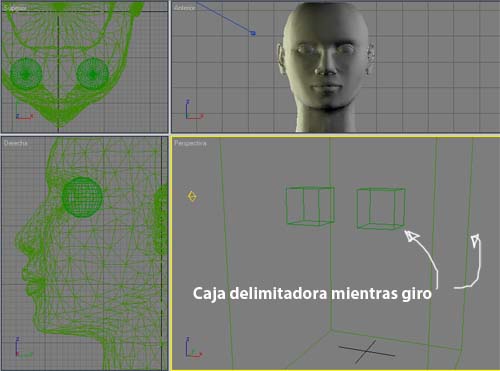500x371 pixels.
Task: Select the right bounding box in Perspectiva viewport
Action: tap(381, 209)
